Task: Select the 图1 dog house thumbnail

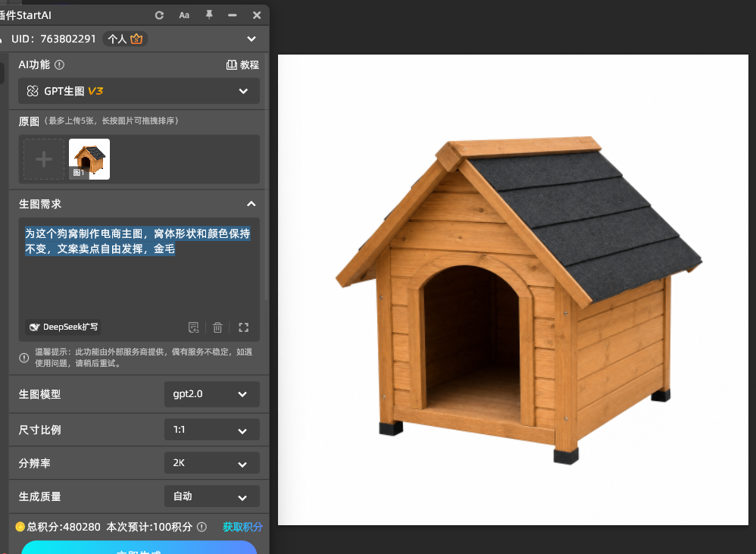Action: (x=89, y=159)
